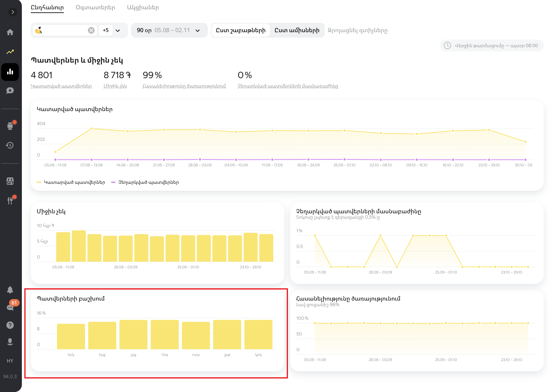Switch grouping to Ըստ շաբաթների
Viewport: 558px width, 392px height.
point(241,30)
